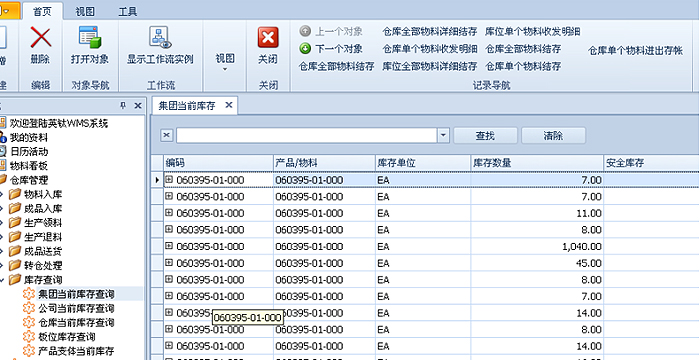700x360 pixels.
Task: Open 我的资料 in navigation
Action: (x=28, y=137)
